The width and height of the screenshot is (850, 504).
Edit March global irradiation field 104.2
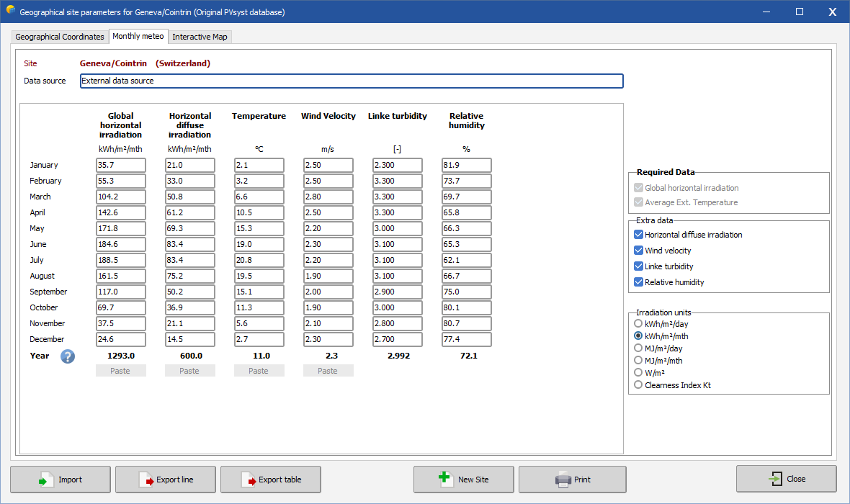coord(121,197)
